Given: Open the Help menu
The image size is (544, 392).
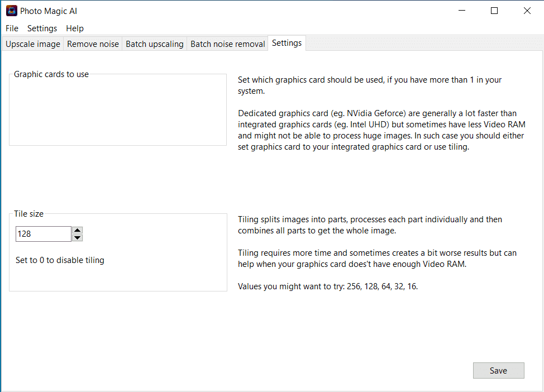Looking at the screenshot, I should 74,28.
